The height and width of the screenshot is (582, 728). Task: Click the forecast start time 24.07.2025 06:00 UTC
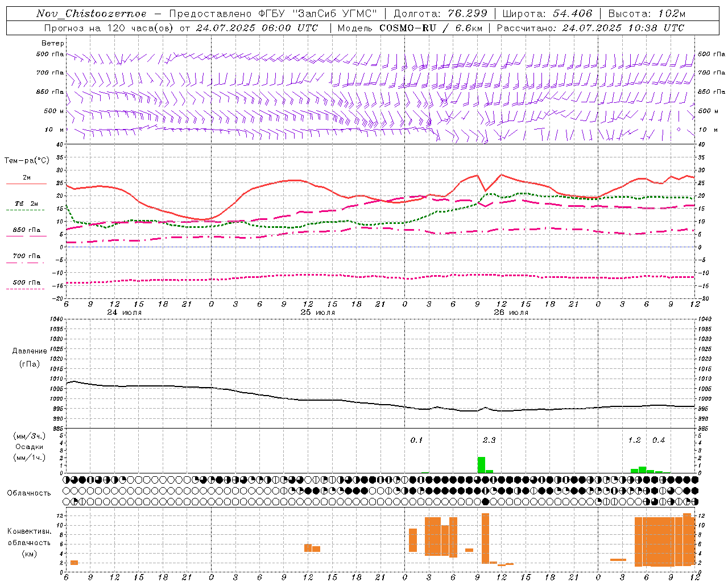(x=257, y=28)
